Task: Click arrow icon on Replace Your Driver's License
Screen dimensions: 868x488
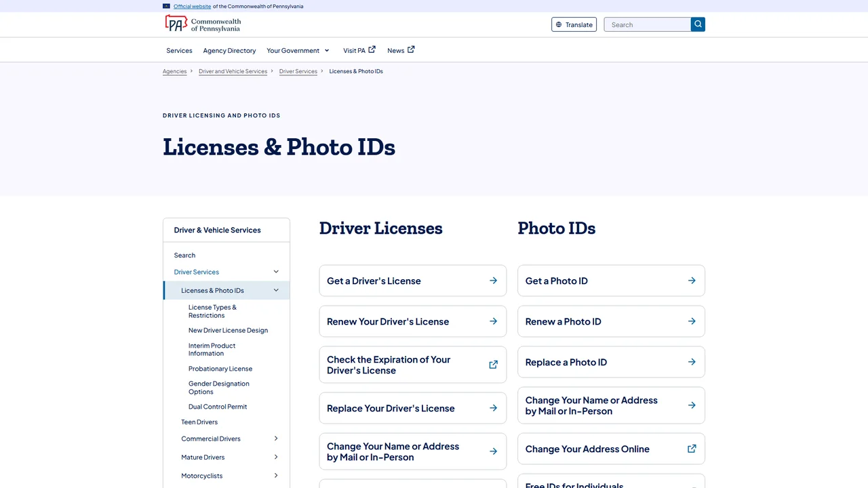Action: coord(493,408)
